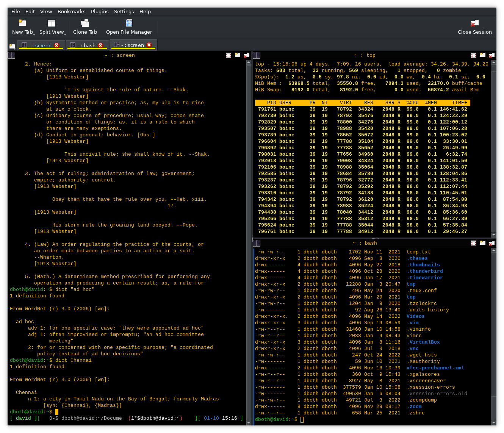Click the .tmux.conf file name
The height and width of the screenshot is (433, 504).
coord(421,291)
